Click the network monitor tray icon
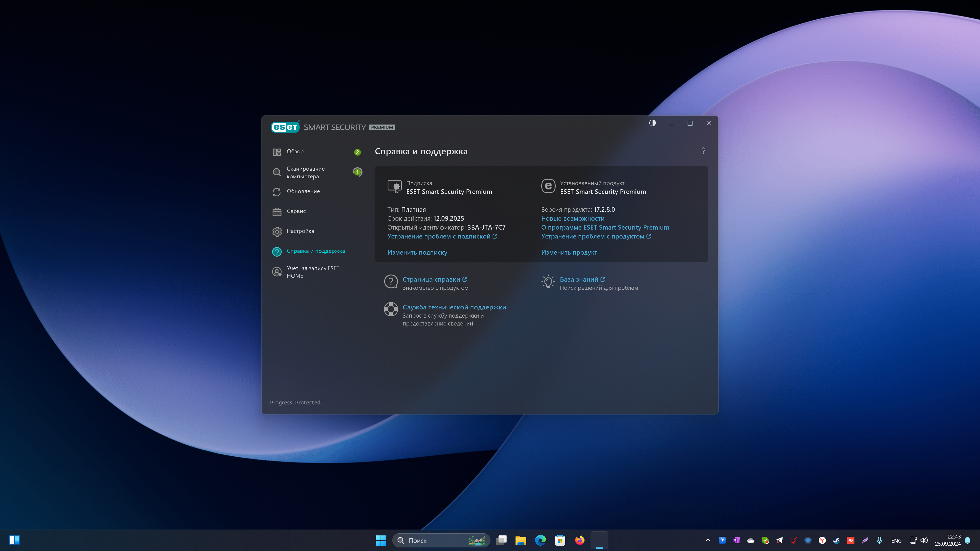This screenshot has height=551, width=980. click(913, 540)
